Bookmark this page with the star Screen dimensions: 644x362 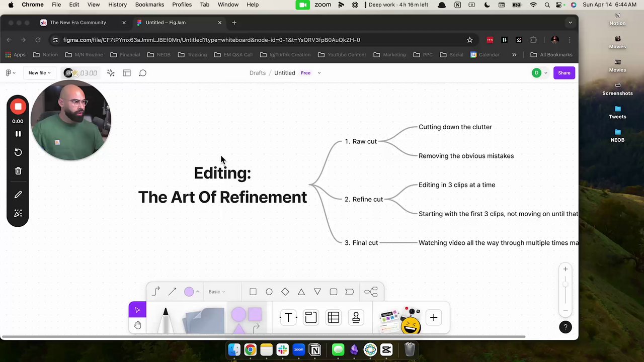[469, 40]
